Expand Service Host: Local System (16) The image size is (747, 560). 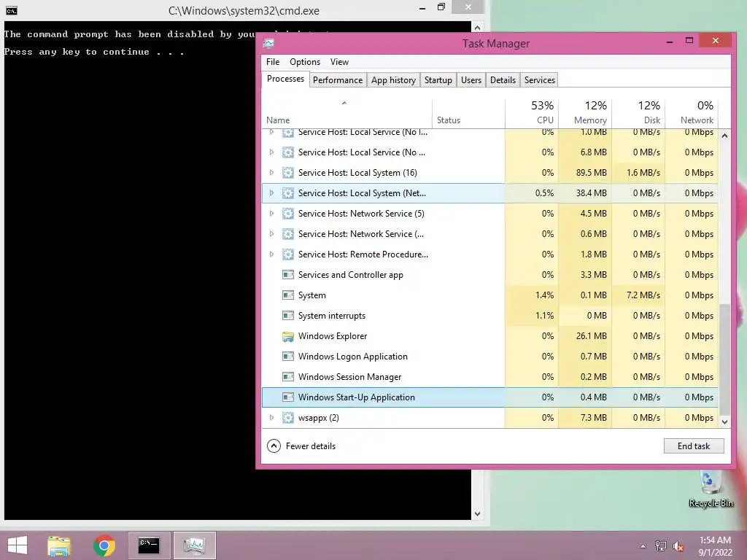pyautogui.click(x=271, y=173)
